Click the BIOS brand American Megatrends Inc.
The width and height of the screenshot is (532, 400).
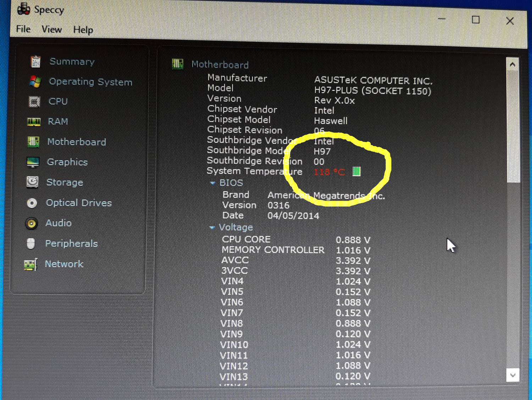[326, 196]
